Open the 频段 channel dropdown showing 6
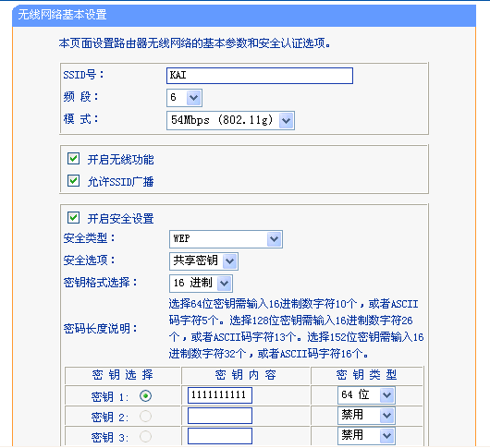This screenshot has height=448, width=490. point(184,98)
